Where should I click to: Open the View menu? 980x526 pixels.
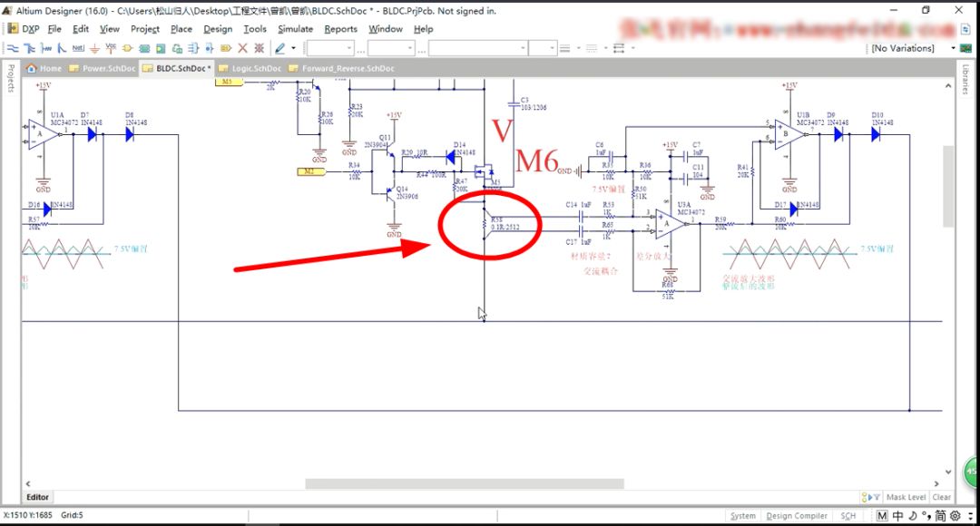(110, 29)
